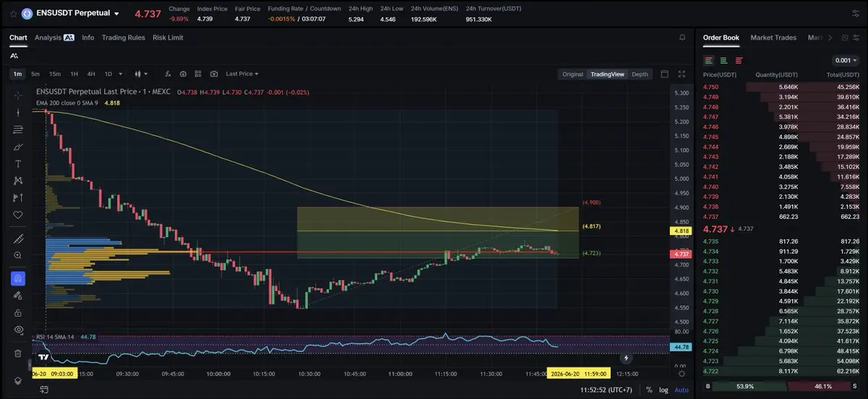Activate the zoom in tool
868x399 pixels.
(18, 255)
